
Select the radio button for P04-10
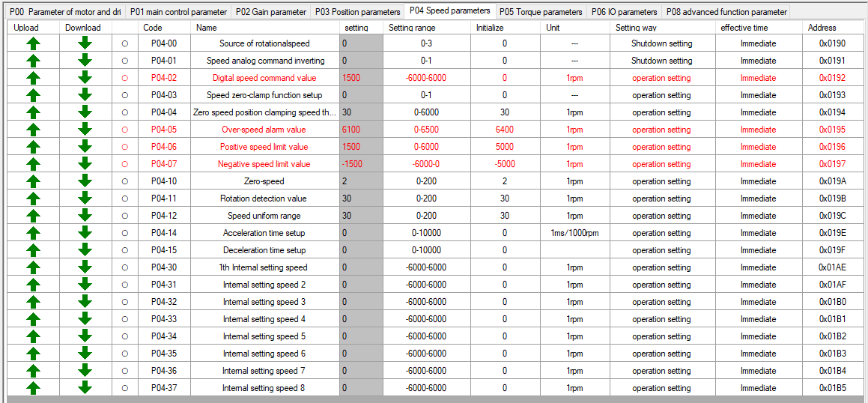coord(124,181)
